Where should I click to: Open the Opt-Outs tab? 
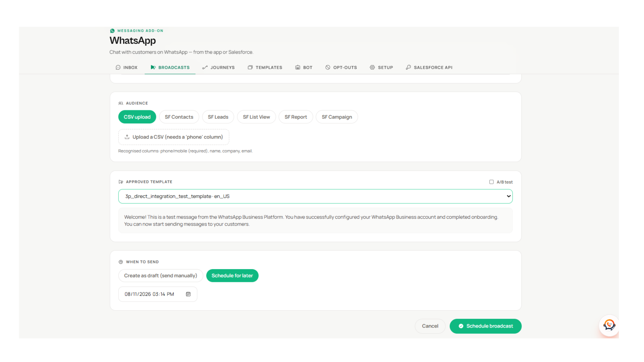coord(341,67)
